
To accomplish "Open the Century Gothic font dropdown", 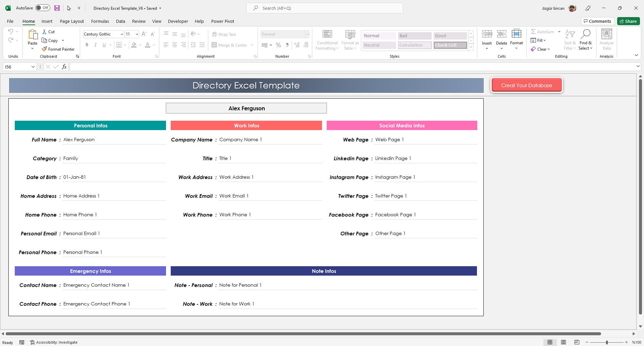I will (121, 34).
